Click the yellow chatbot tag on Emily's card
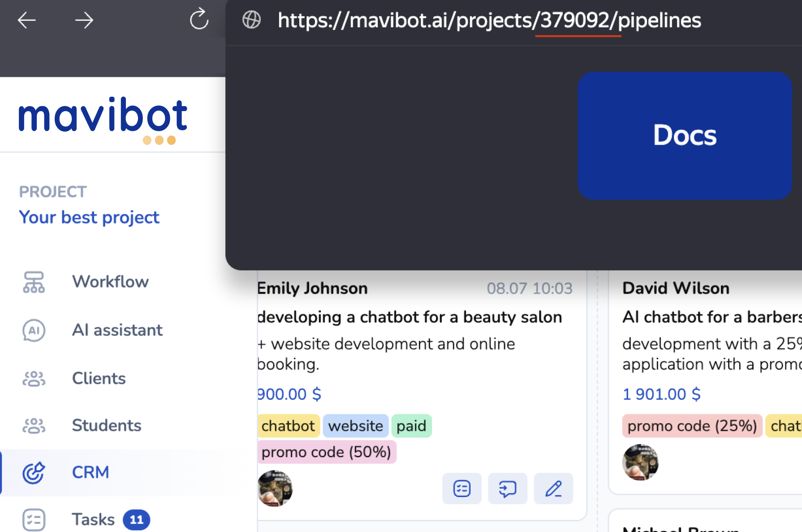802x532 pixels. tap(288, 426)
